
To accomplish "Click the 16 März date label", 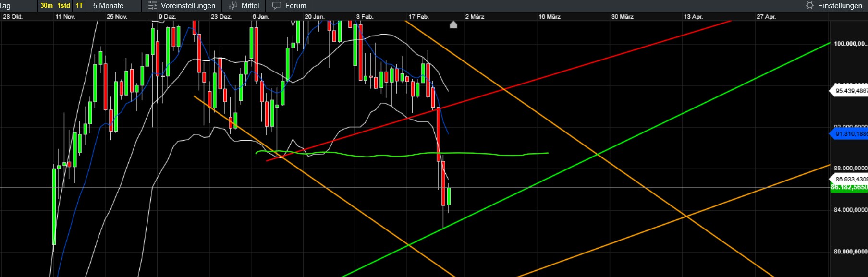I will [550, 17].
